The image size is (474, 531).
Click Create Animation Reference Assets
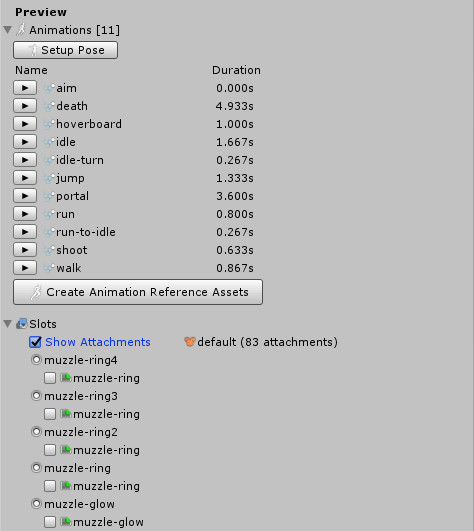(138, 292)
